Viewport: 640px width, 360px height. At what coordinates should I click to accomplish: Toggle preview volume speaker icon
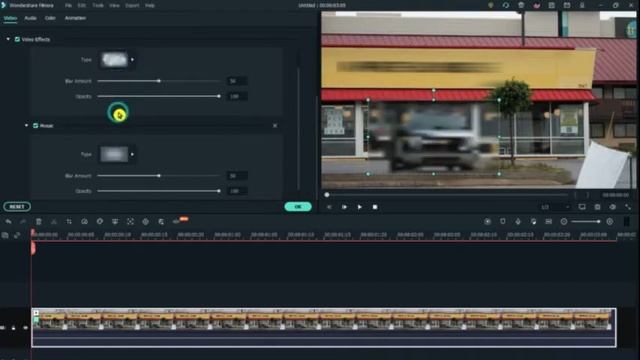pyautogui.click(x=613, y=207)
